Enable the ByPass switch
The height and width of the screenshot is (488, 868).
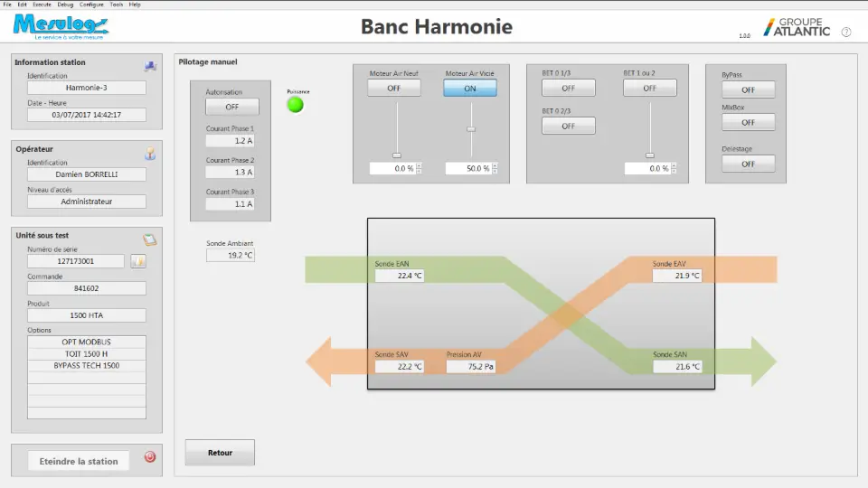pos(748,89)
